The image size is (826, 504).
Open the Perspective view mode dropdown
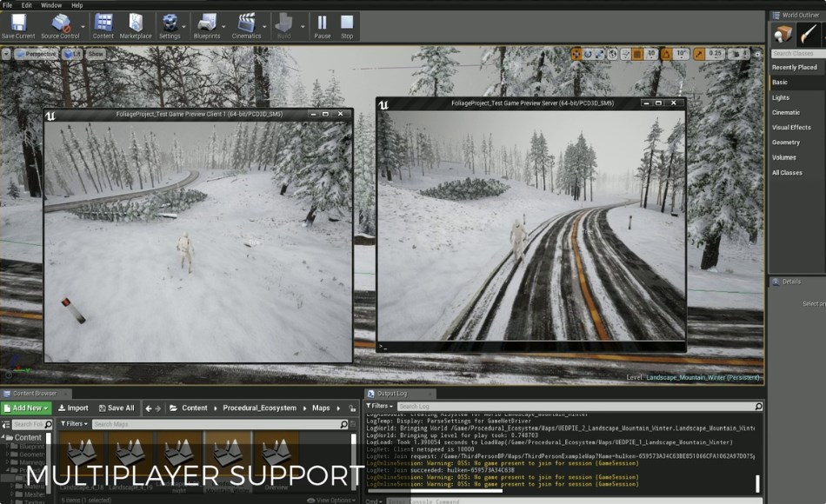(x=35, y=54)
